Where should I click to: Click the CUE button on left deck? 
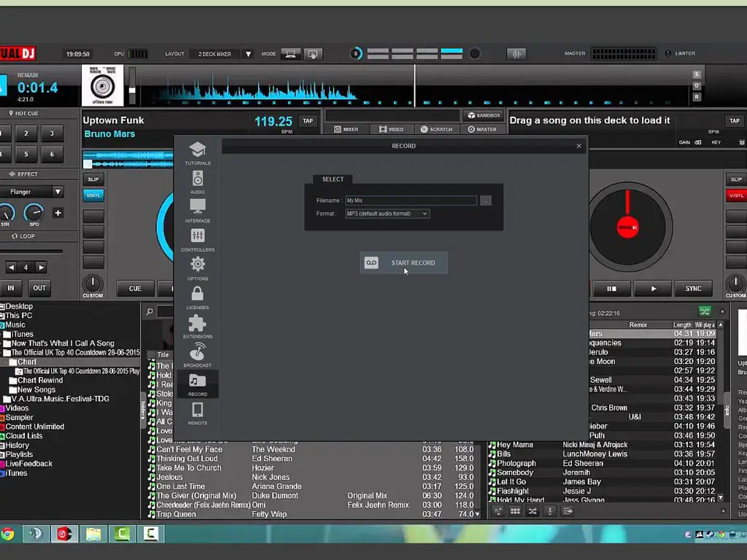tap(135, 289)
